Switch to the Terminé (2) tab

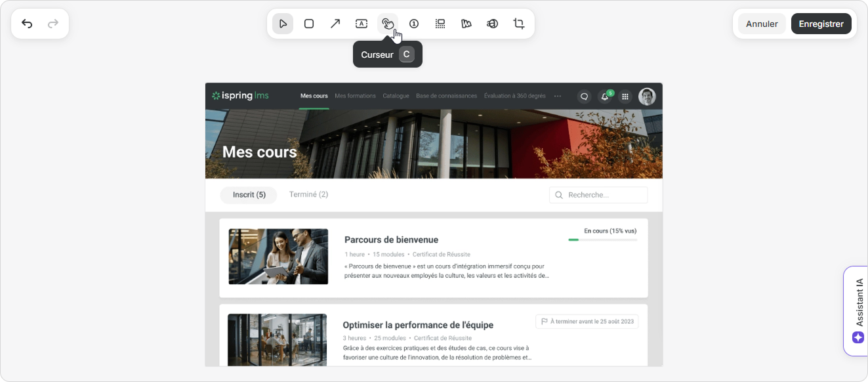[308, 195]
